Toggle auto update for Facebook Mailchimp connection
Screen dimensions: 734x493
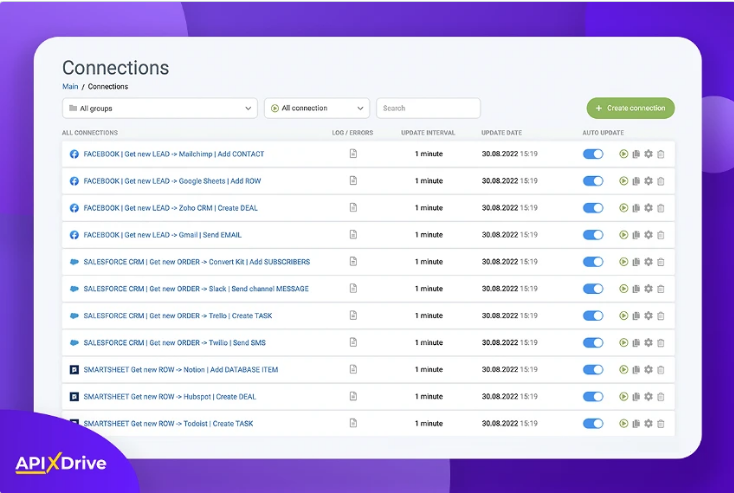tap(593, 154)
